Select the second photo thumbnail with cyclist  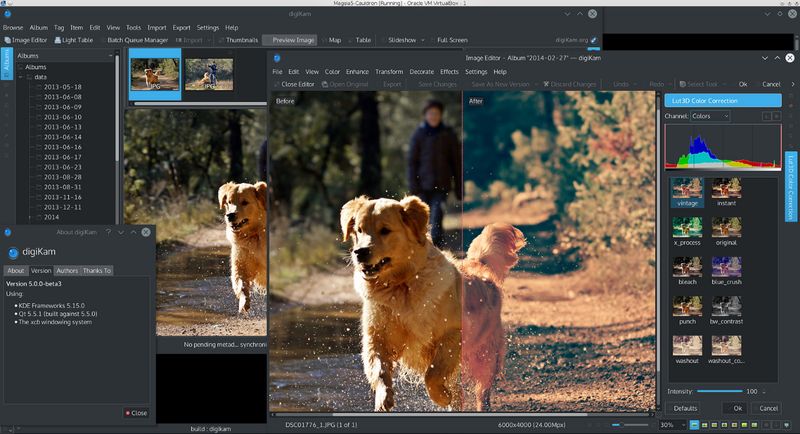click(208, 73)
